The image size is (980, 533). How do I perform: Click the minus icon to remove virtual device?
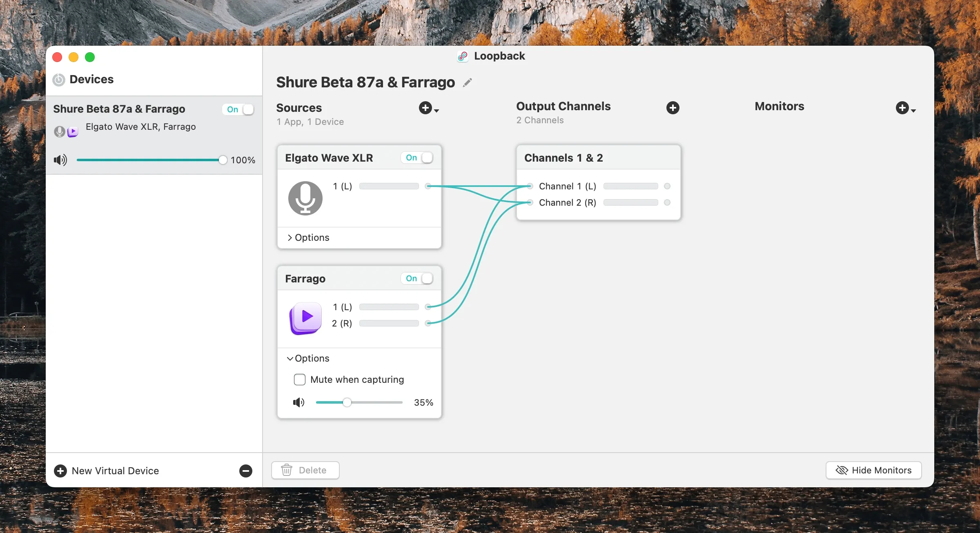245,471
